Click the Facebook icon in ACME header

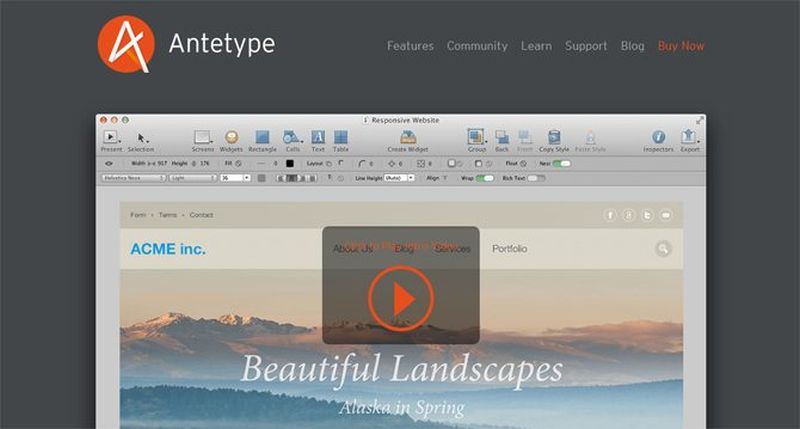[x=610, y=215]
